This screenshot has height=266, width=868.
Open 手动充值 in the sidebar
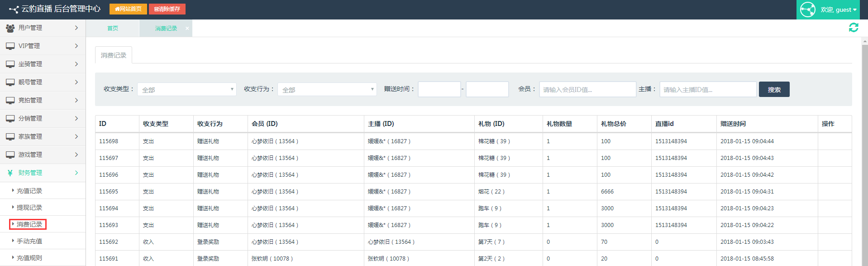click(x=29, y=241)
